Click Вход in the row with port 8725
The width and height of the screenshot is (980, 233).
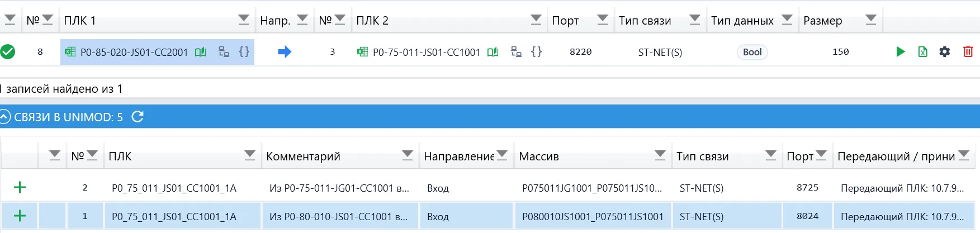coord(438,188)
